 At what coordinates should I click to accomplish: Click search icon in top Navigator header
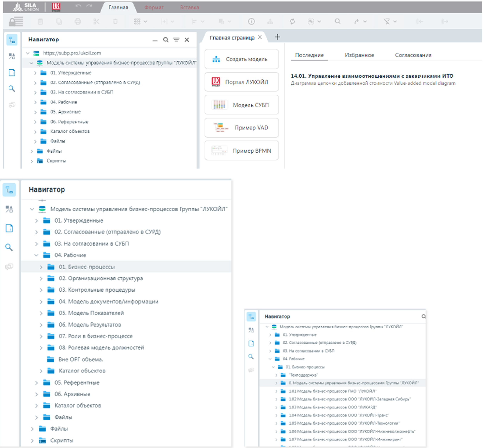click(x=166, y=40)
